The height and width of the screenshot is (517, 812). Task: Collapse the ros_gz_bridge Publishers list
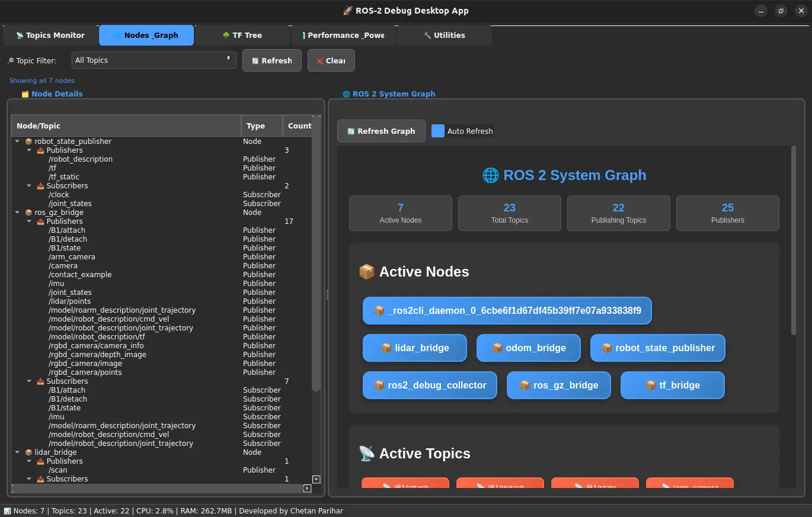[29, 221]
